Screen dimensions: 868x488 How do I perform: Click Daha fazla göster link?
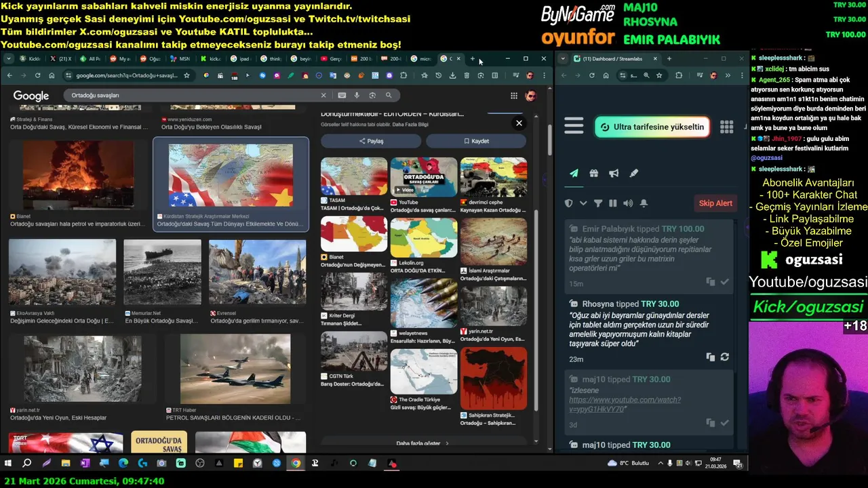(x=422, y=443)
